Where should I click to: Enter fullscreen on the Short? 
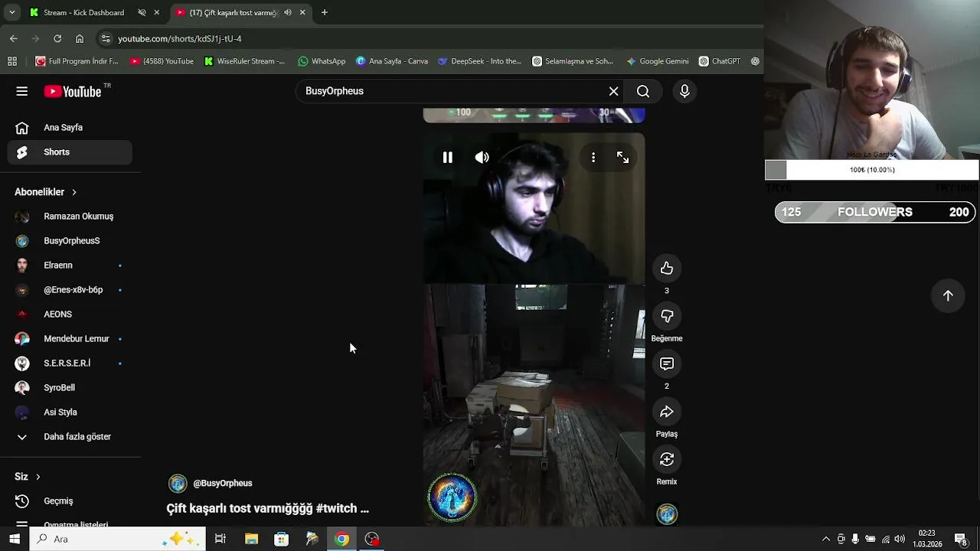(x=622, y=158)
